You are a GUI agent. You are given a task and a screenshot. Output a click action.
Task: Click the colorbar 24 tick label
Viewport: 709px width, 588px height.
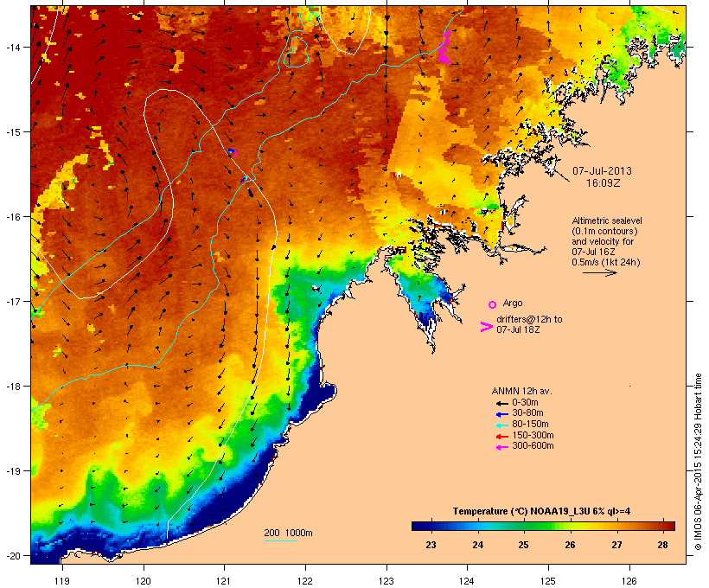477,545
